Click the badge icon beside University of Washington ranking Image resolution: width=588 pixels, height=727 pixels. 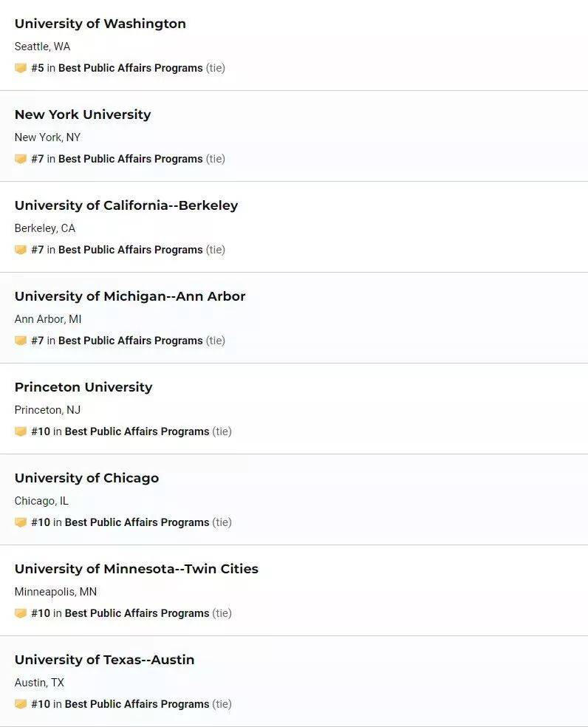pyautogui.click(x=21, y=68)
